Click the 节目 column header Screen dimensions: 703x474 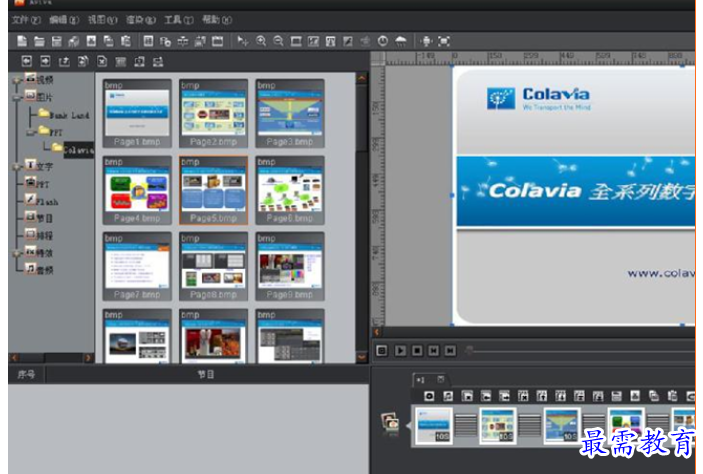click(x=206, y=374)
